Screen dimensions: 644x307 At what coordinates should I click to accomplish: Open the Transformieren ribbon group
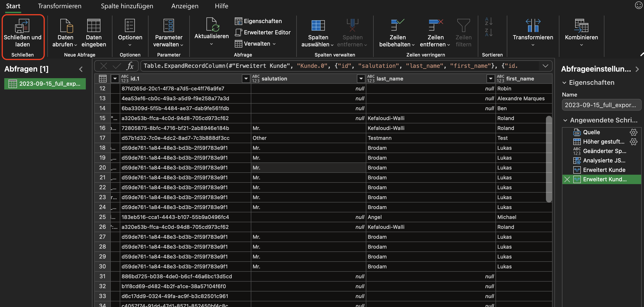[x=533, y=33]
